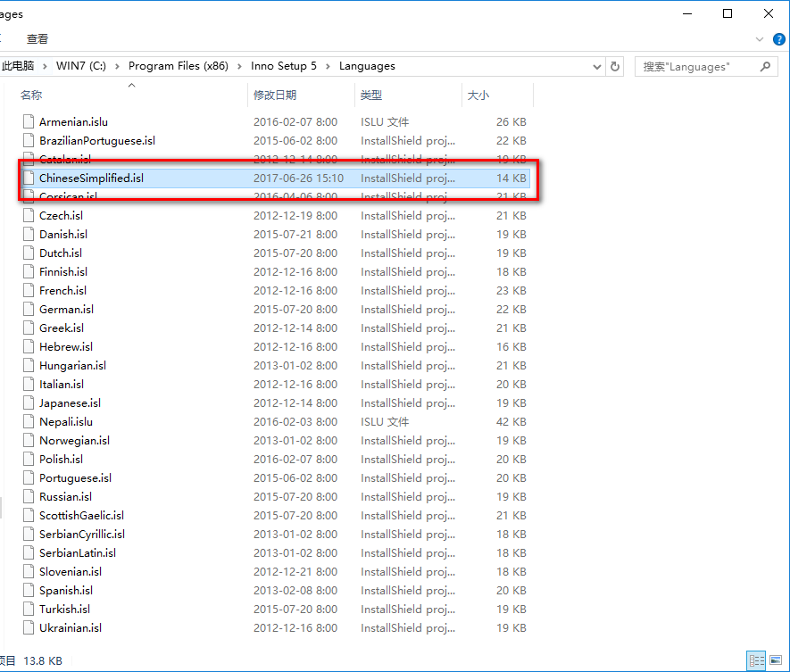The height and width of the screenshot is (672, 790).
Task: Click the French.isl file icon
Action: coord(29,290)
